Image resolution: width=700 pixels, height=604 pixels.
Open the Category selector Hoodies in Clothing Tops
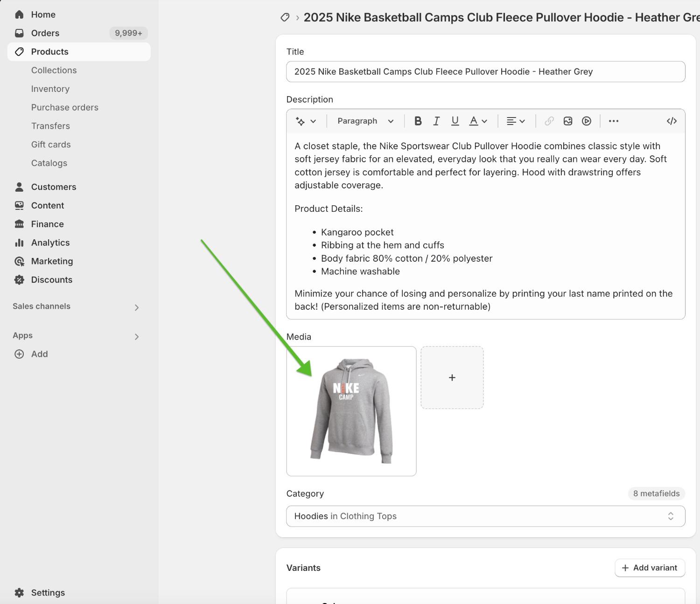pyautogui.click(x=485, y=516)
